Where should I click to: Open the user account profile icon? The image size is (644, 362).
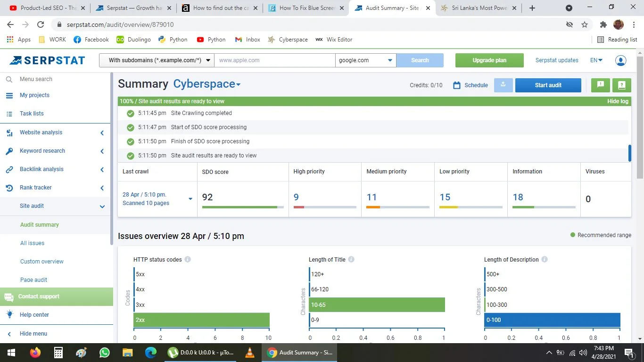click(x=620, y=60)
